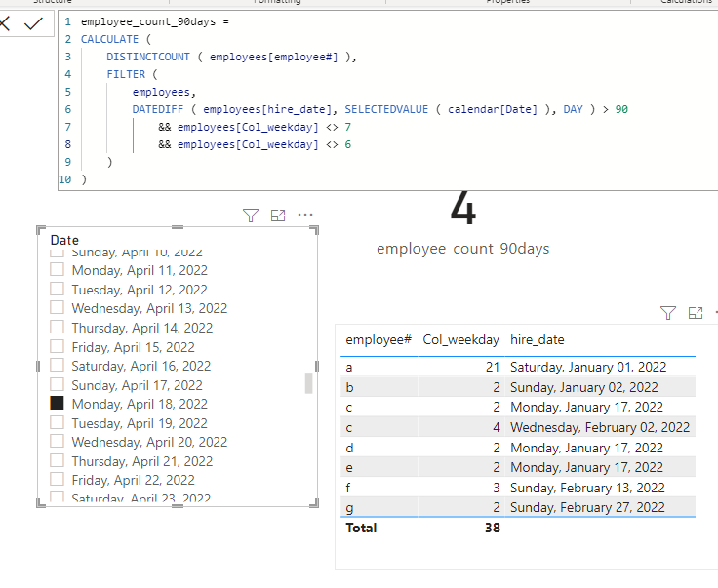
Task: Click the employee_count_90days card label
Action: 463,249
